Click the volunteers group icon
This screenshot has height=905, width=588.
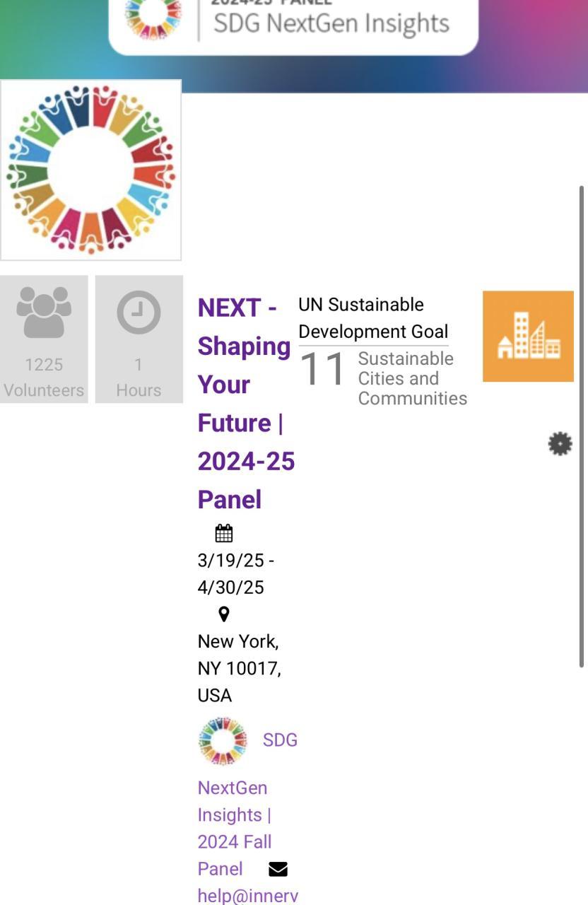click(x=44, y=312)
